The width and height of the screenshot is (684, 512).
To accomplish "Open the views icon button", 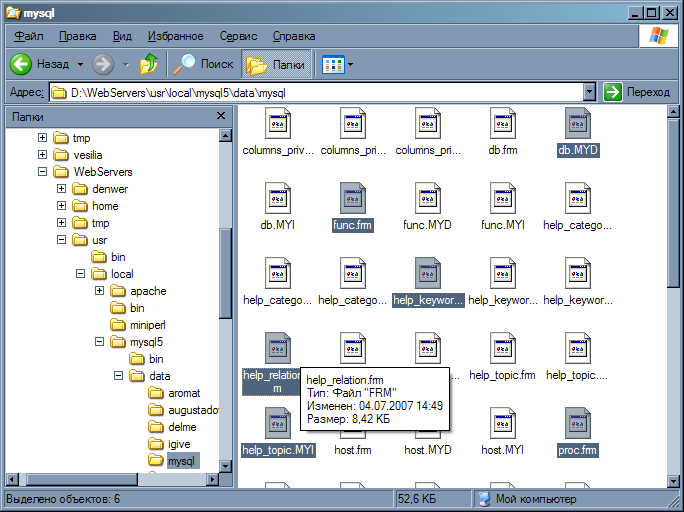I will [x=333, y=65].
